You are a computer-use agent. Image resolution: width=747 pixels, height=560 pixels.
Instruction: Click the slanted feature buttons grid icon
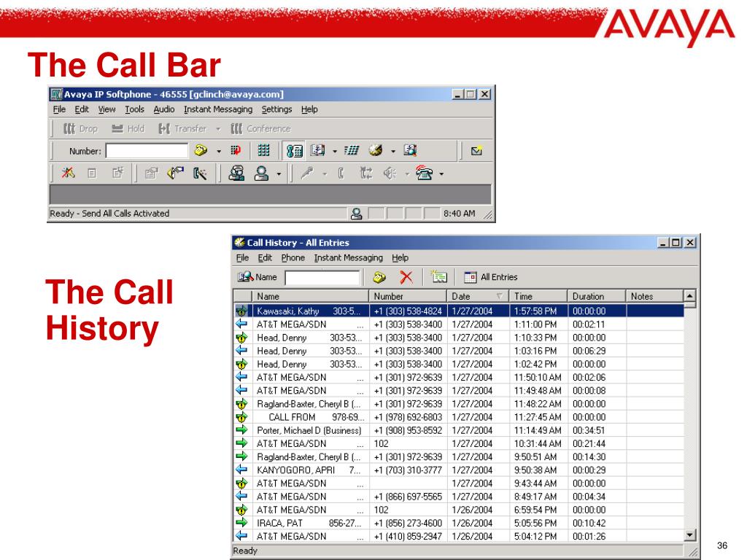[351, 150]
